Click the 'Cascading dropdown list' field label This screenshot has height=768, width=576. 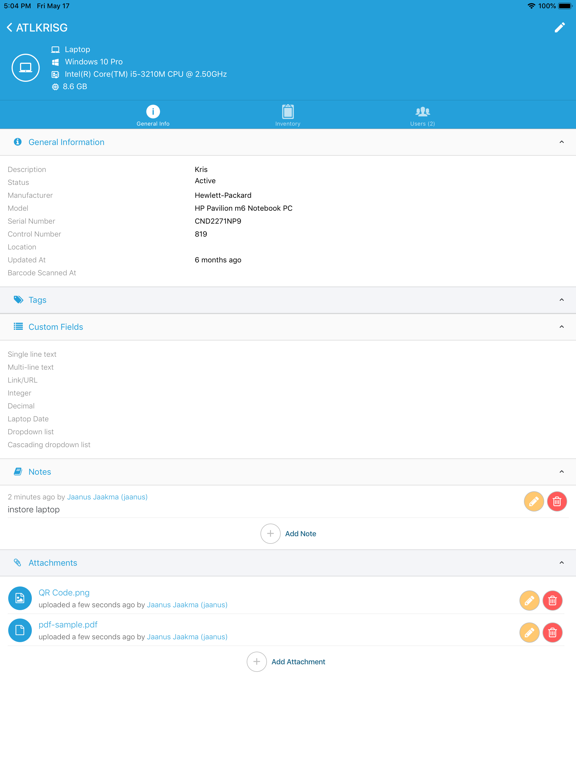[49, 445]
